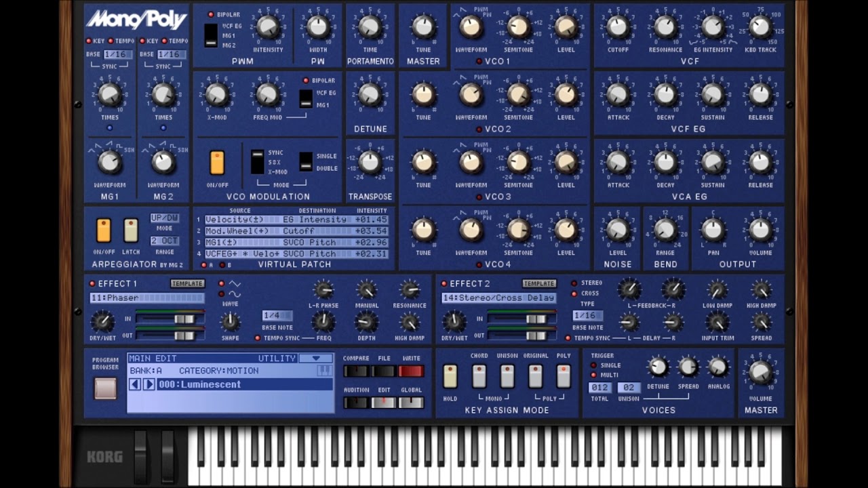The height and width of the screenshot is (488, 868).
Task: Toggle the HOLD switch in Key Assign Mode
Action: 450,376
